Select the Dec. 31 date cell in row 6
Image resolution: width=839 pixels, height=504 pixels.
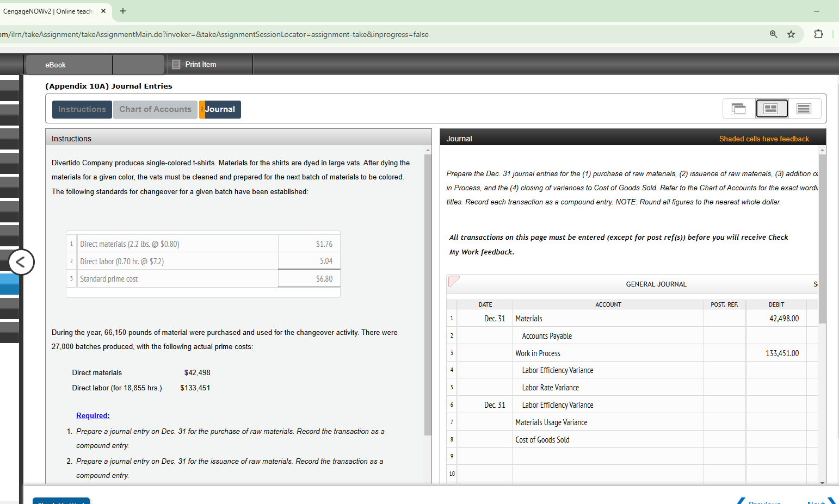[485, 405]
